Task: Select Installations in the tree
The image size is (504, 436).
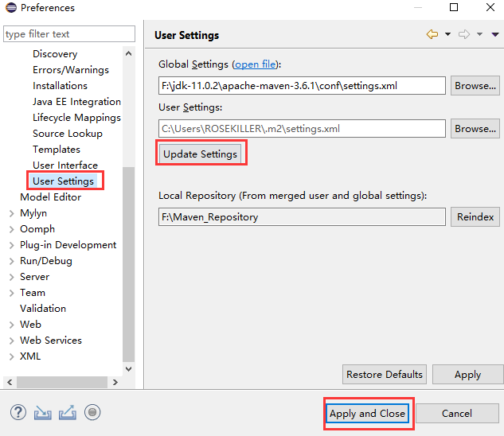Action: [60, 86]
